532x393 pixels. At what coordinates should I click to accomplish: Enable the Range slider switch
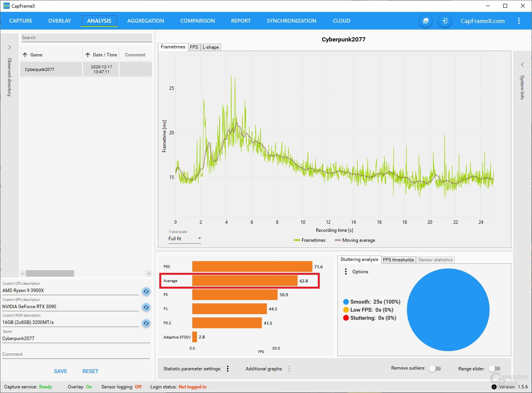pos(494,368)
